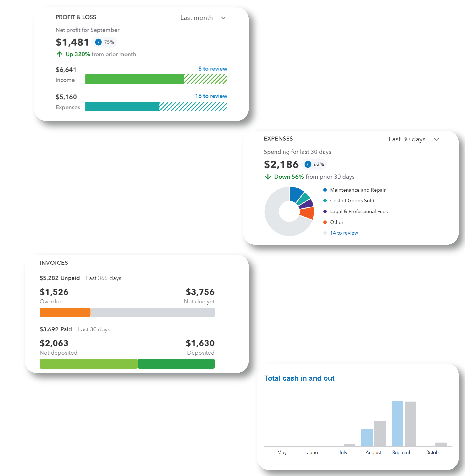The width and height of the screenshot is (465, 476).
Task: Click the green up arrow icon
Action: pyautogui.click(x=59, y=54)
